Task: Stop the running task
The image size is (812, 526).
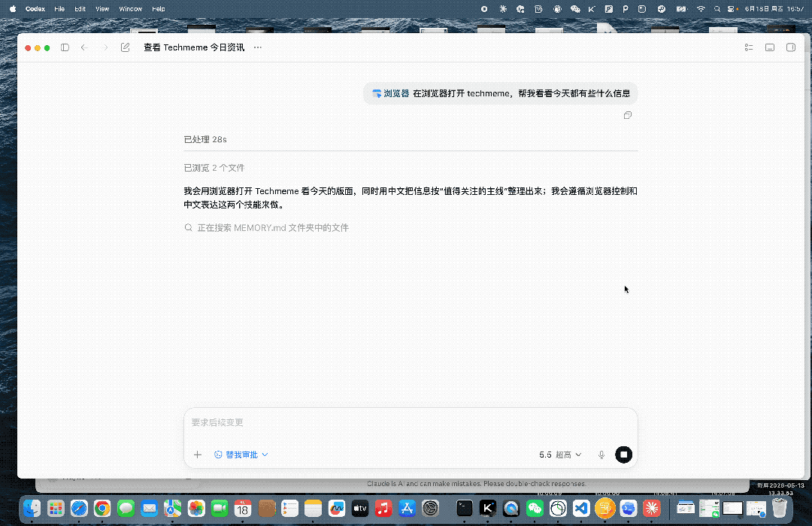Action: [x=623, y=455]
